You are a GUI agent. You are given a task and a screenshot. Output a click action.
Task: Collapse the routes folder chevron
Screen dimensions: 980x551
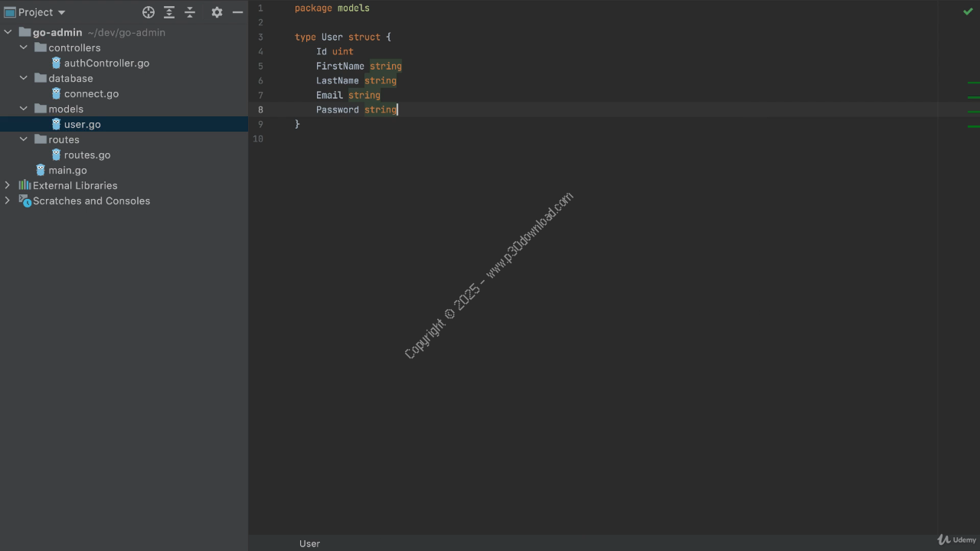[x=24, y=139]
